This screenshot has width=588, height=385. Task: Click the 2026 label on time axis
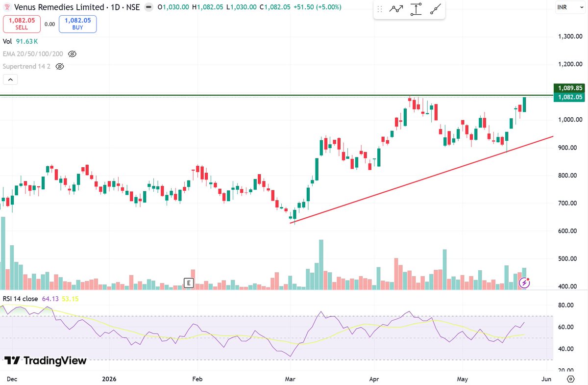click(x=109, y=379)
